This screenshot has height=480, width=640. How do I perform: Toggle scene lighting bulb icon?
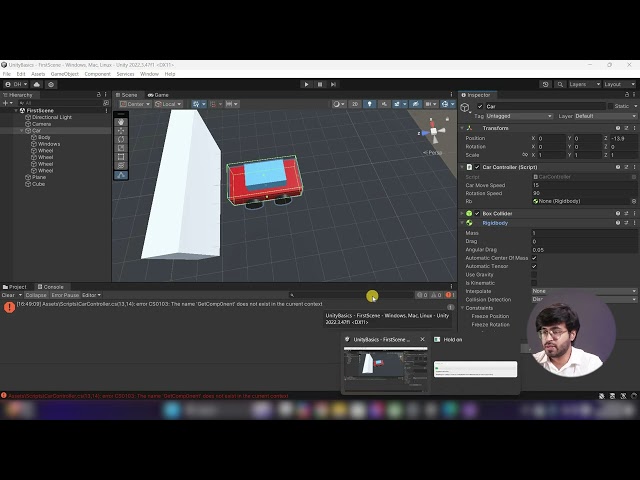pyautogui.click(x=369, y=104)
